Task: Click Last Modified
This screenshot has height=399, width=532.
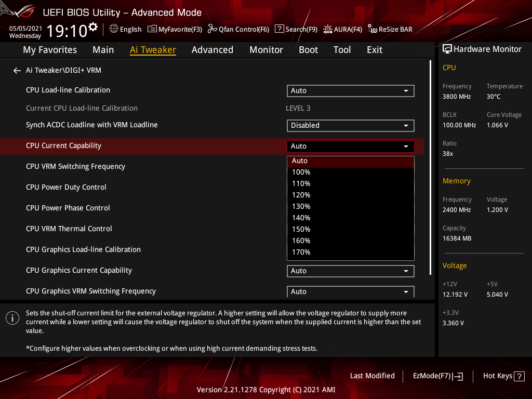Action: point(372,376)
